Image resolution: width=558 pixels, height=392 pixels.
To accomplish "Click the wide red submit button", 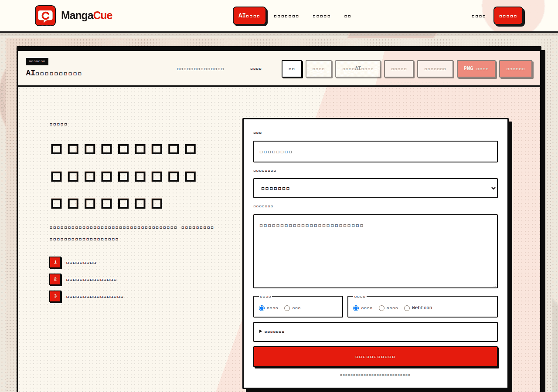I will (375, 357).
